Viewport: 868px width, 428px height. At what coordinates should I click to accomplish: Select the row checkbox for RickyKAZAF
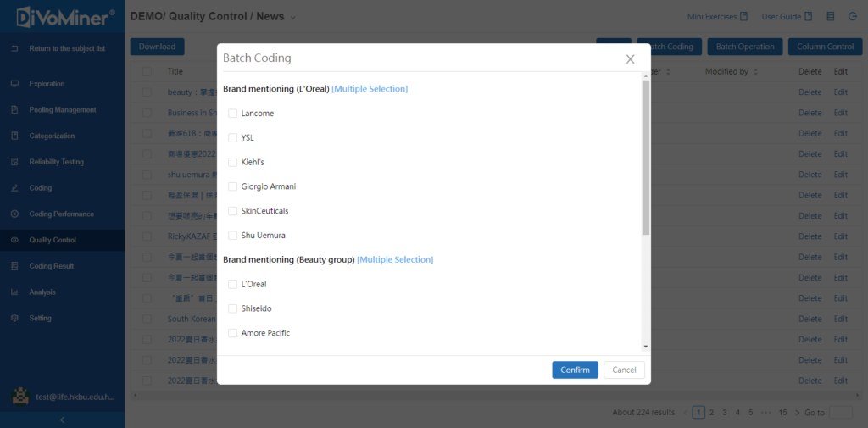coord(147,236)
